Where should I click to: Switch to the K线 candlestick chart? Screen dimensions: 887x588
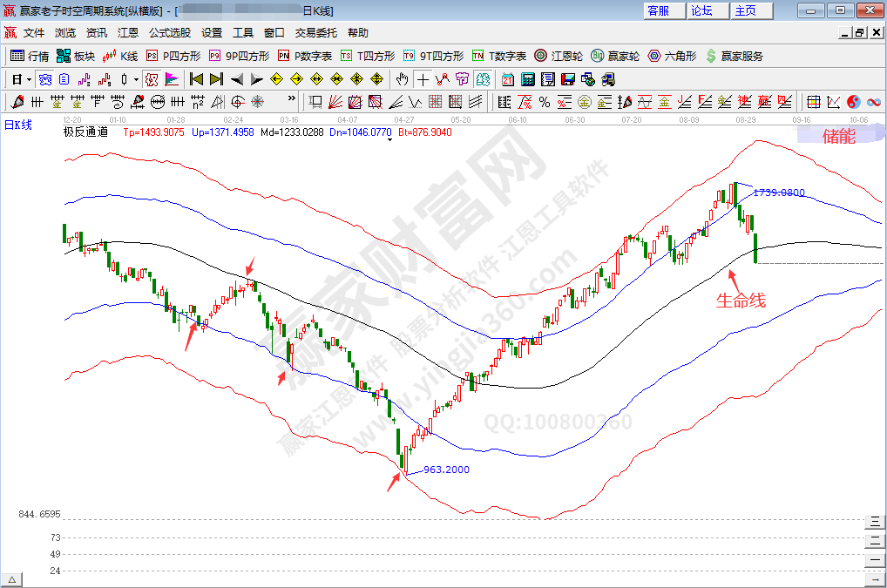tap(120, 56)
